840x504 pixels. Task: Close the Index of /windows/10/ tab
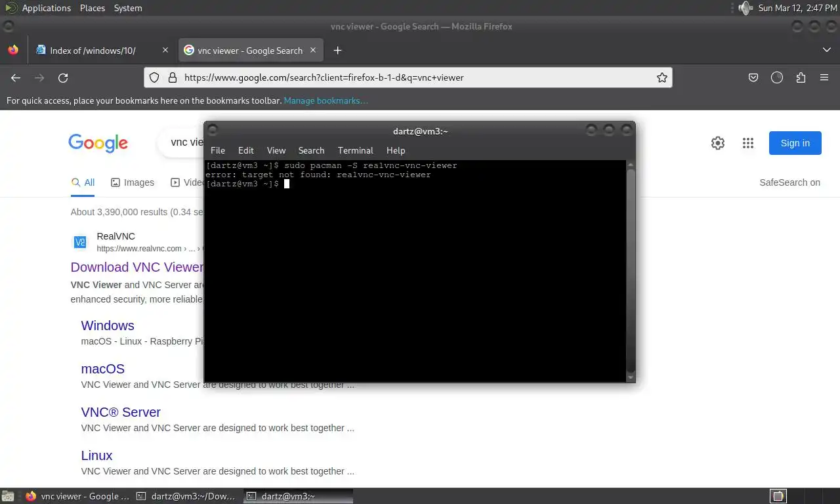[x=165, y=50]
